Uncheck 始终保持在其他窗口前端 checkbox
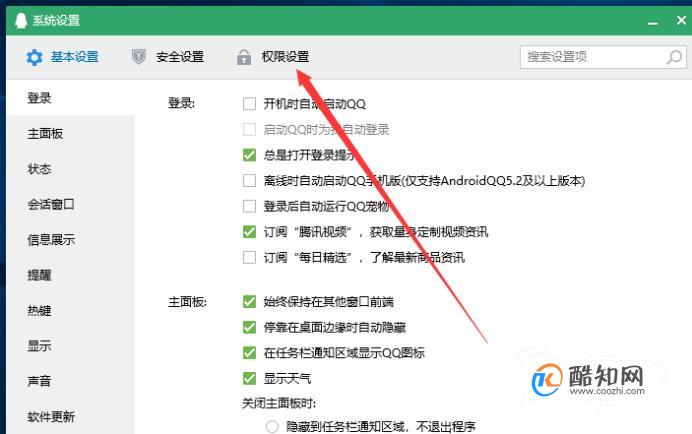Screen dimensions: 692x434 click(249, 302)
